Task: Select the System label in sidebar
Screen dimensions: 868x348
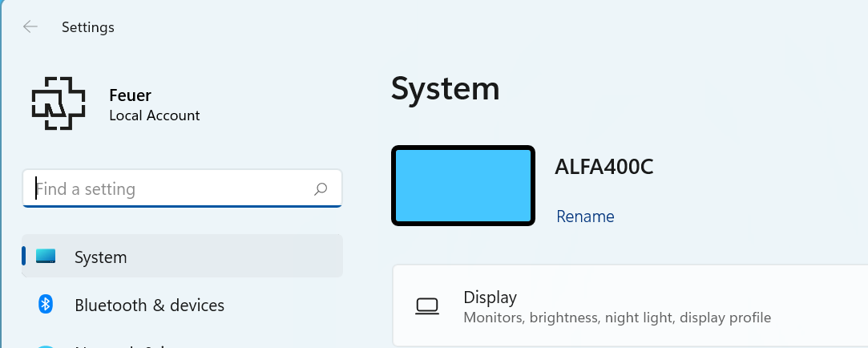Action: tap(101, 257)
